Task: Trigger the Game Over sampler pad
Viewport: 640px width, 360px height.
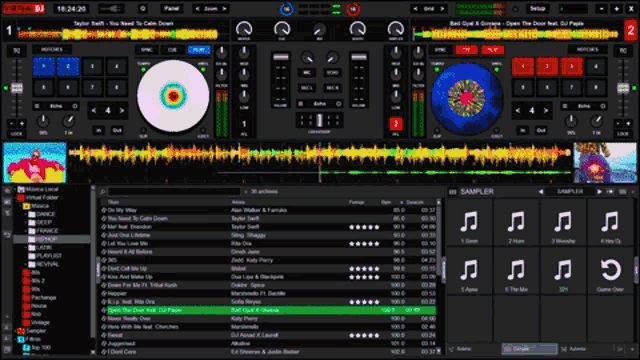Action: click(x=610, y=272)
